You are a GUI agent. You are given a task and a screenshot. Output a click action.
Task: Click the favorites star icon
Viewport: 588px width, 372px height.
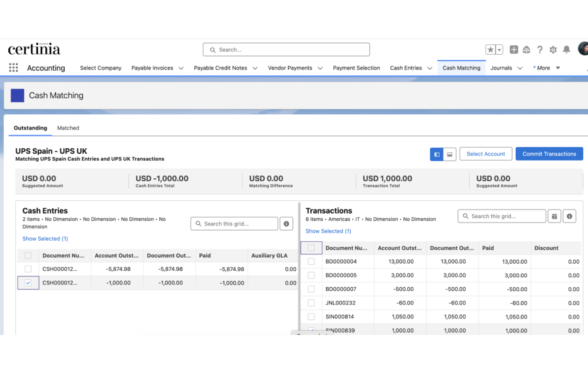(x=490, y=49)
